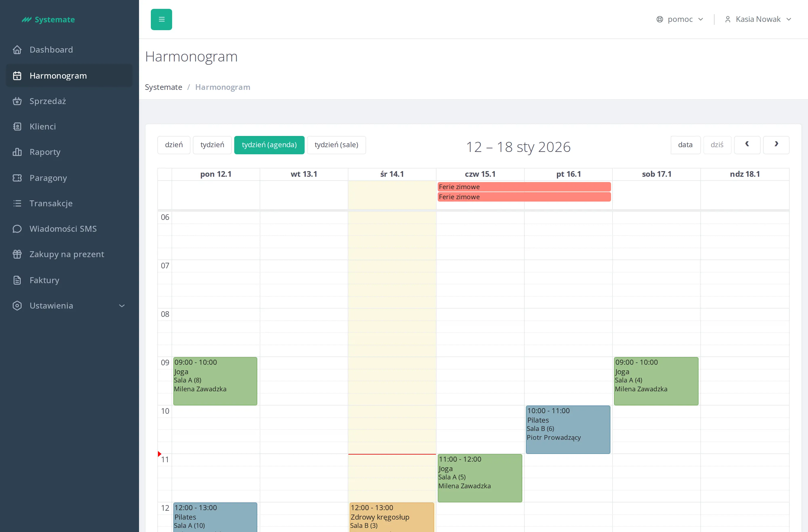Open Raporty menu item
The width and height of the screenshot is (808, 532).
[x=69, y=152]
